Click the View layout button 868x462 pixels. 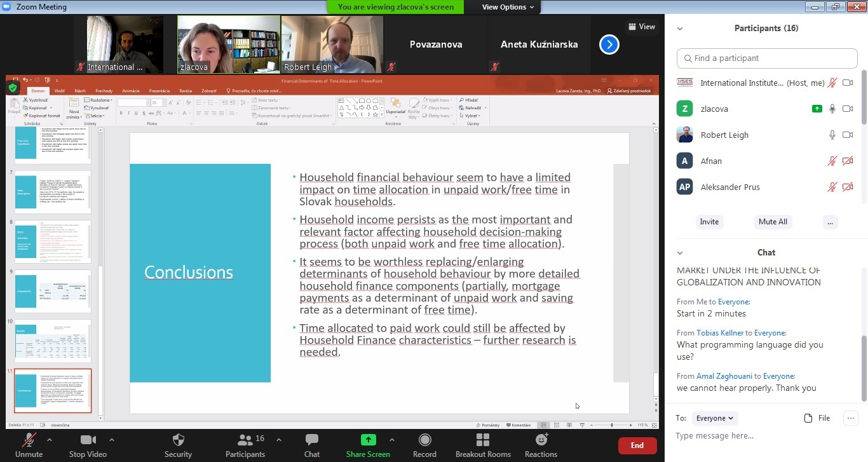pos(642,27)
